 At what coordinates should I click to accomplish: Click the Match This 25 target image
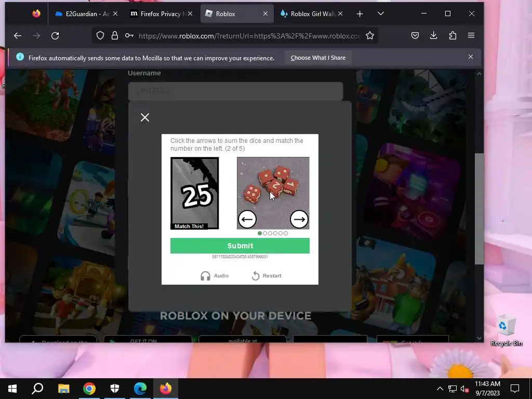[194, 193]
